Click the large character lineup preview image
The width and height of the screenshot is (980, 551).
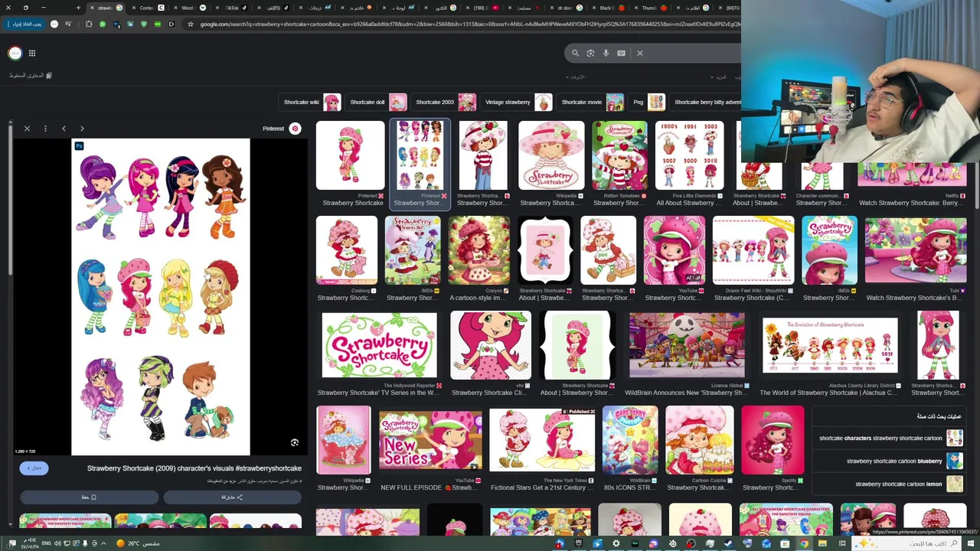click(x=161, y=297)
